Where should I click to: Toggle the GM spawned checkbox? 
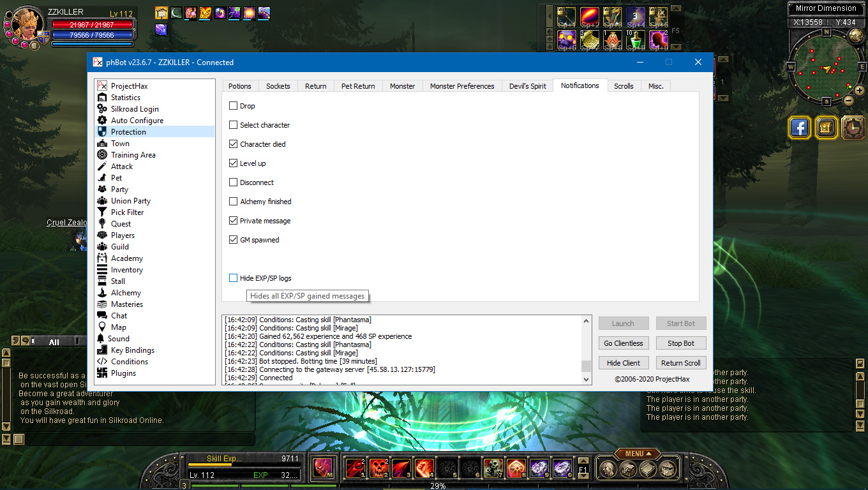point(234,240)
